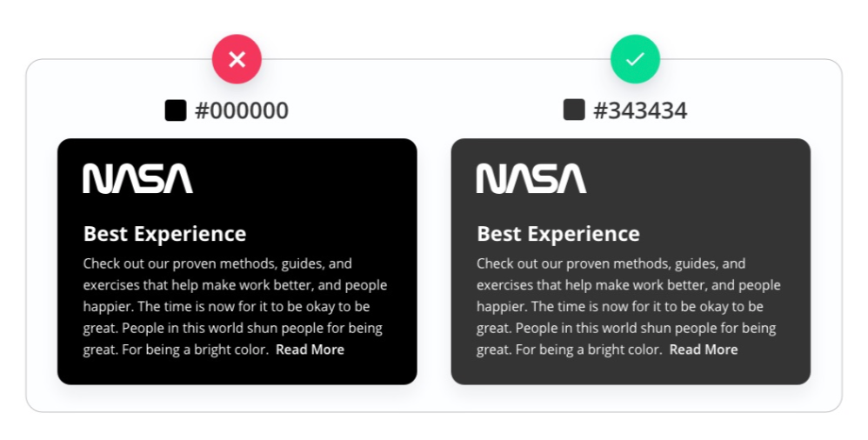Open Read More link in gray card
The image size is (868, 440).
704,350
